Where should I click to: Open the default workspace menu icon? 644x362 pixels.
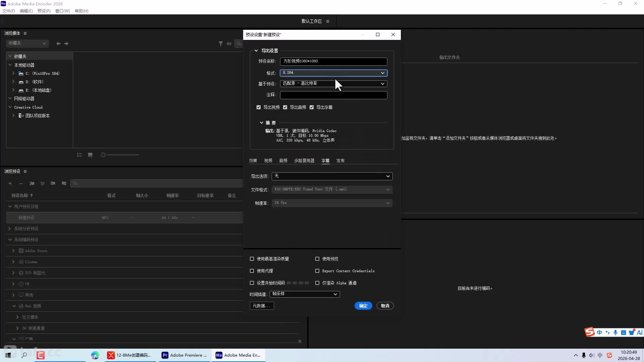(x=328, y=21)
